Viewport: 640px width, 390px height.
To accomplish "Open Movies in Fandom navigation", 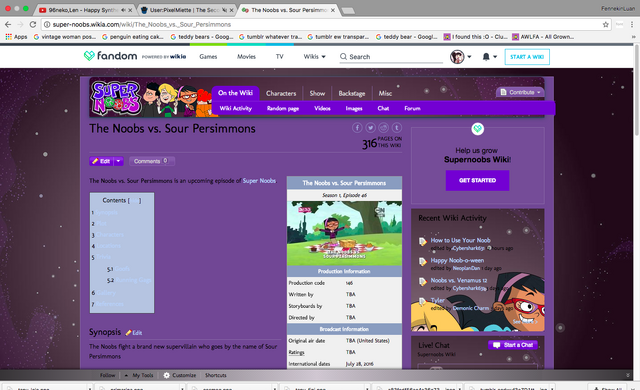I will [247, 57].
